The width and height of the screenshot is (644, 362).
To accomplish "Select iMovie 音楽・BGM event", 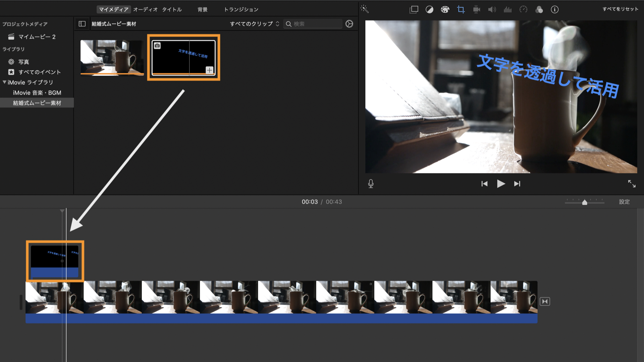I will click(37, 93).
